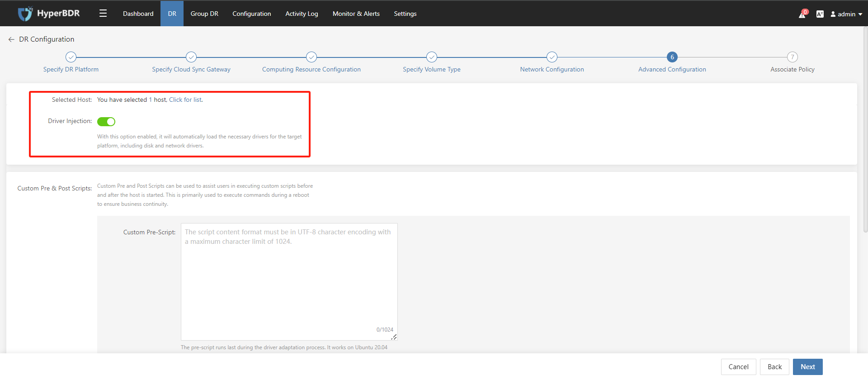868x380 pixels.
Task: Open the Settings menu
Action: (405, 14)
